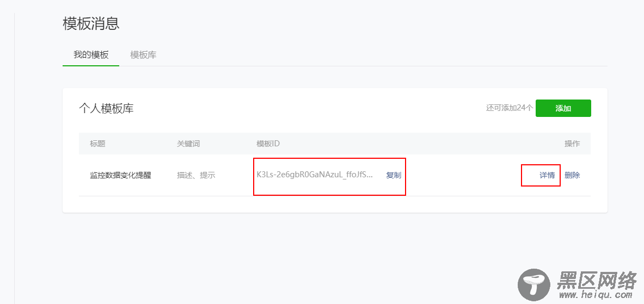The image size is (644, 304).
Task: Click the 个人模板库 section heading
Action: [106, 109]
